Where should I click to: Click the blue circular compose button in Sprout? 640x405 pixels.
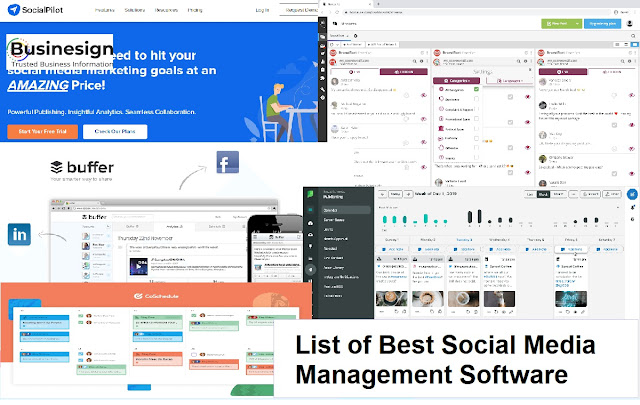click(632, 194)
